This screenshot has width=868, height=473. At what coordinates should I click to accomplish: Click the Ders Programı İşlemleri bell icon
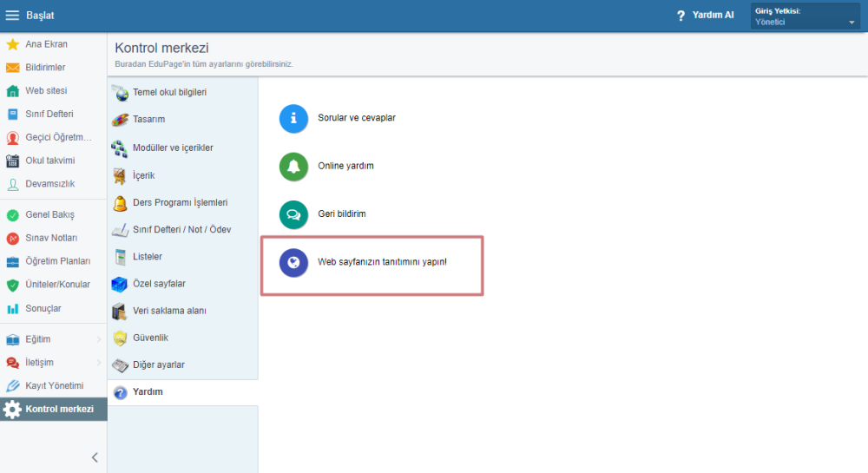pos(120,203)
